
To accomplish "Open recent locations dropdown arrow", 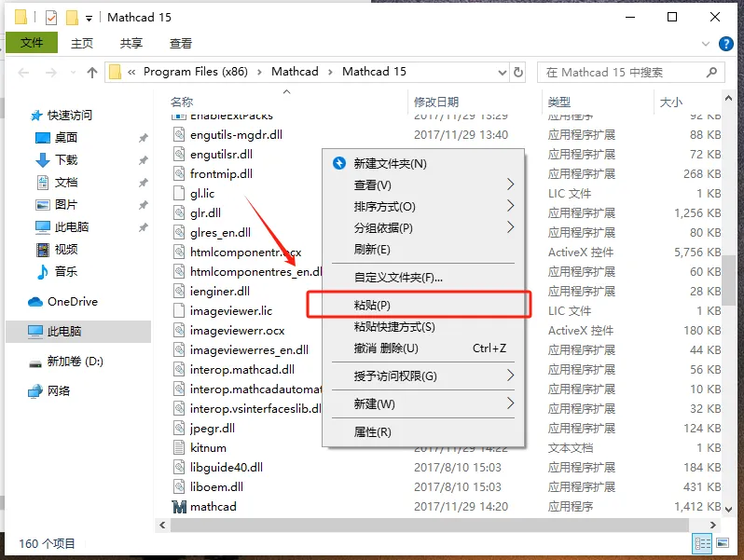I will [x=73, y=73].
